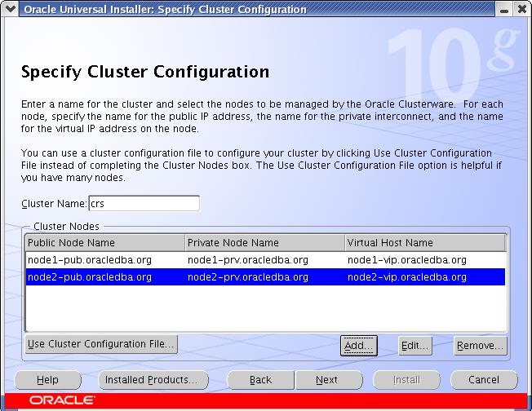Select node1-prv.oracledba.org cell
This screenshot has height=411, width=532.
click(265, 260)
